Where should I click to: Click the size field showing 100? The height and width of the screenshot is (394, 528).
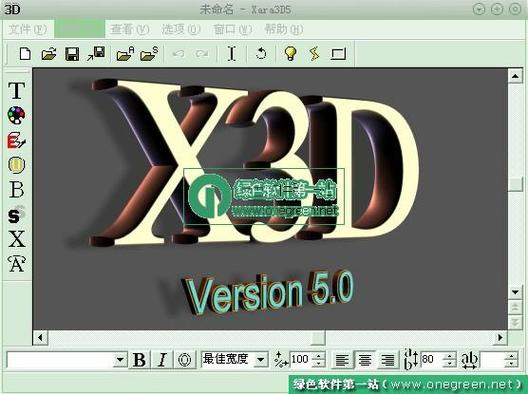click(x=300, y=359)
